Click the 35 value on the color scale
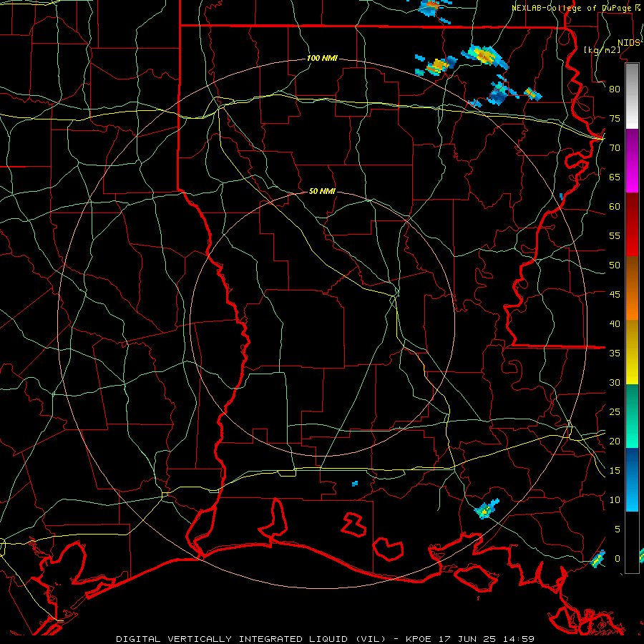 (x=615, y=353)
